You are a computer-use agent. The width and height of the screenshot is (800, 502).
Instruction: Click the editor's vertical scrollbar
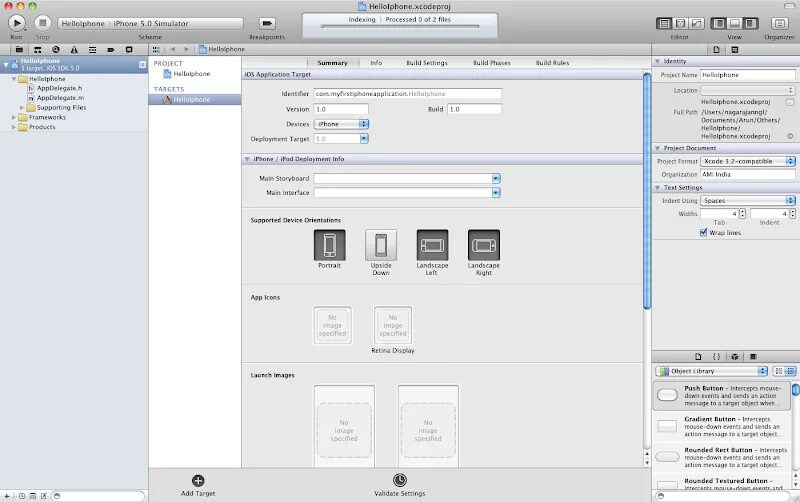click(647, 191)
